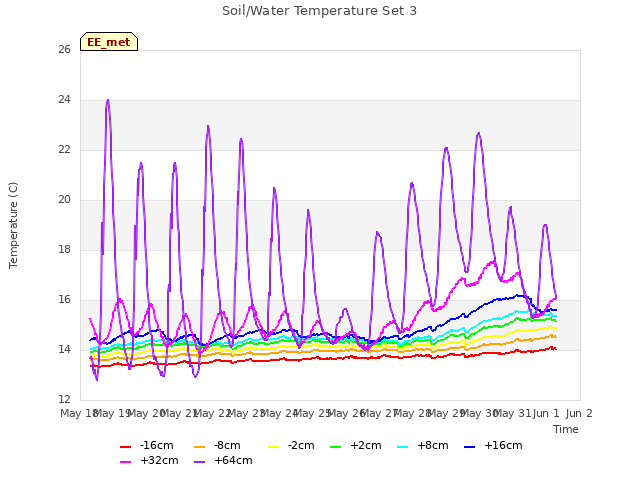Click the cyan +8cm legend swatch

pyautogui.click(x=402, y=447)
